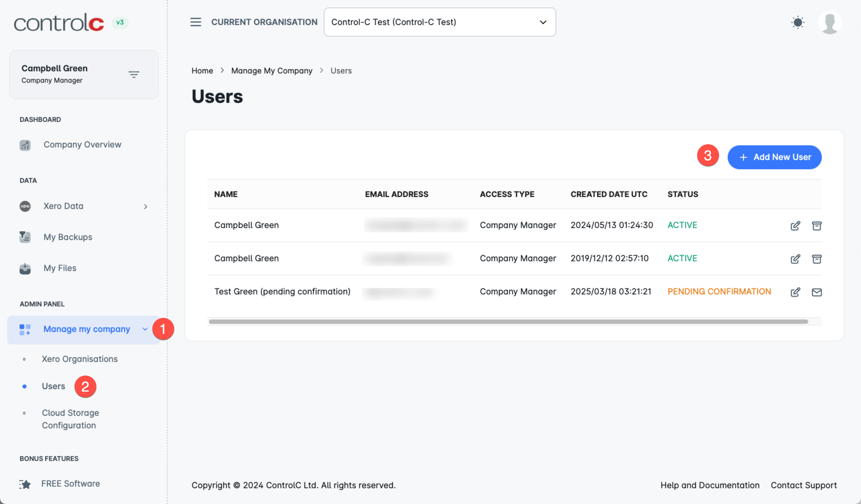
Task: Open FREE Software in the sidebar
Action: click(x=70, y=484)
